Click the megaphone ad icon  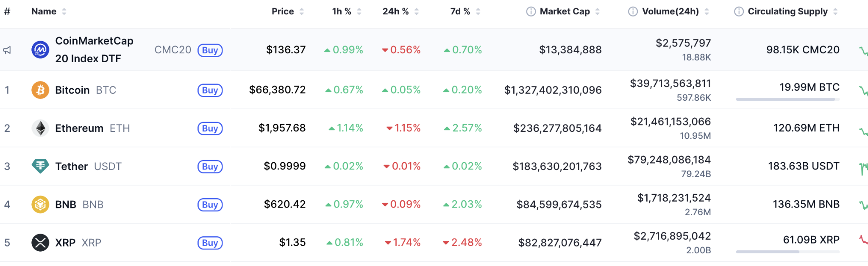[x=7, y=50]
